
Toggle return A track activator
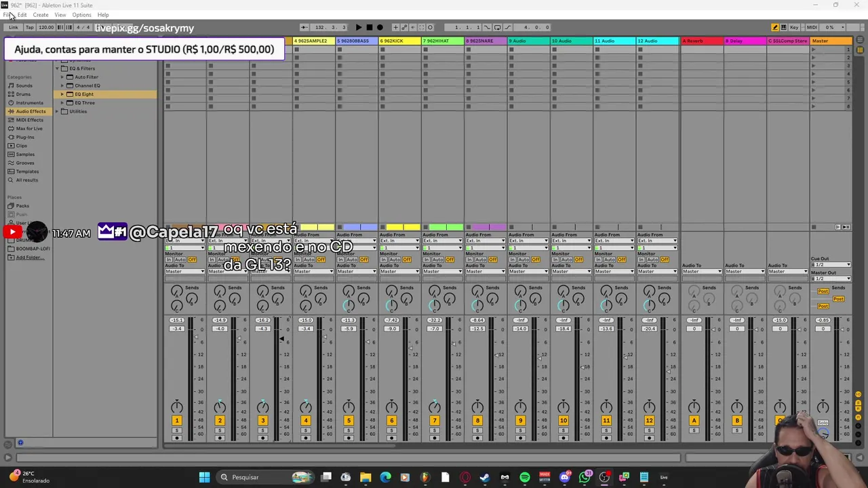[x=694, y=421]
